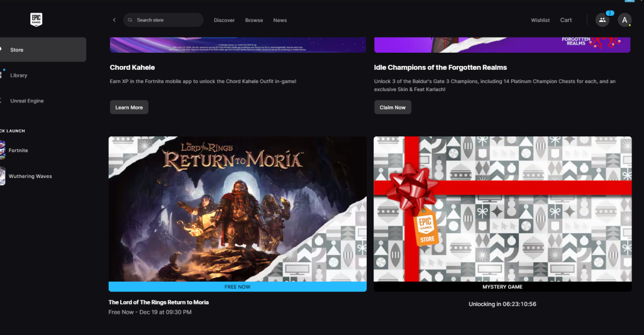Click the Chord Kahele description text
This screenshot has height=335, width=644.
tap(203, 81)
